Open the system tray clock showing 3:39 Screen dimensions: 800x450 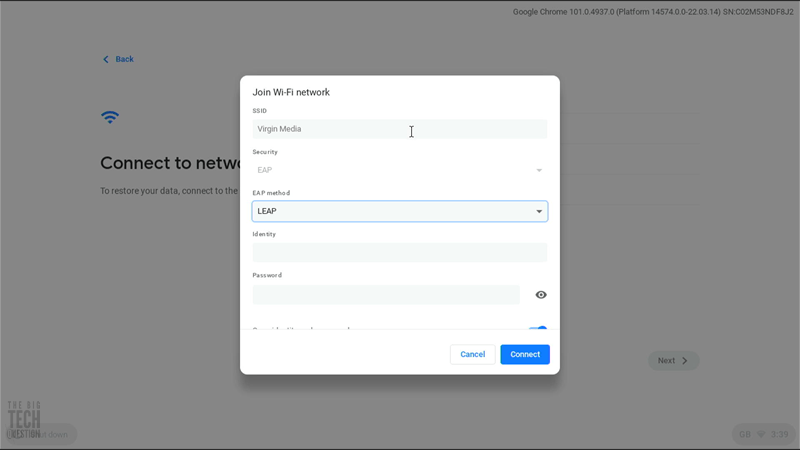780,434
